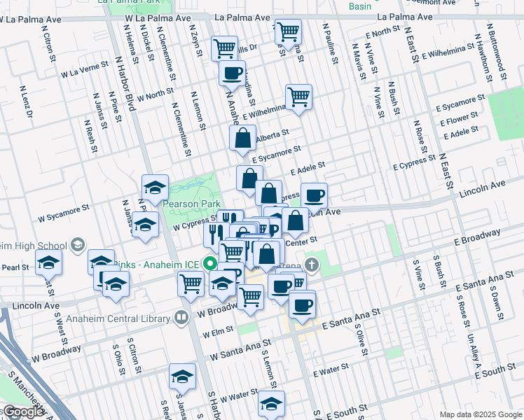The width and height of the screenshot is (524, 420).
Task: Click 'E South St' label on right edge
Action: tap(495, 371)
